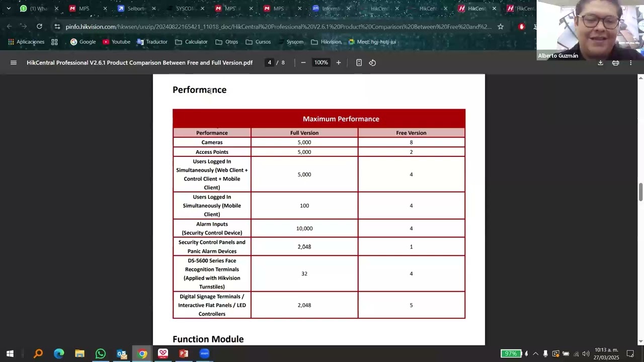This screenshot has width=644, height=362.
Task: Open the Zoom app in the taskbar
Action: [x=204, y=353]
